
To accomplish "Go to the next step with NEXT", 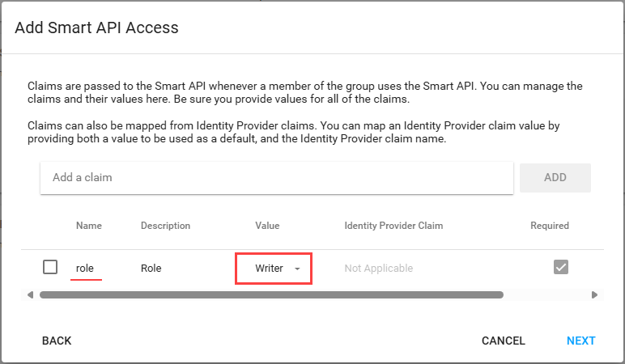I will coord(580,341).
